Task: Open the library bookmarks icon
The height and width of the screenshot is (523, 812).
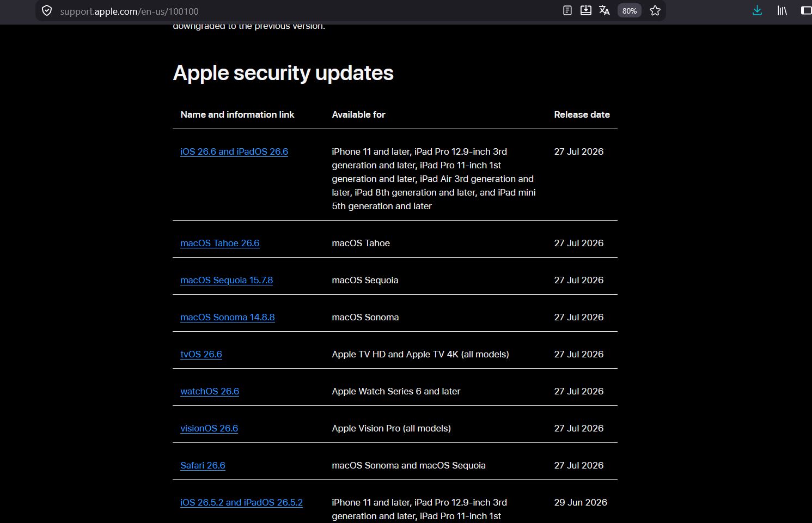Action: click(x=782, y=10)
